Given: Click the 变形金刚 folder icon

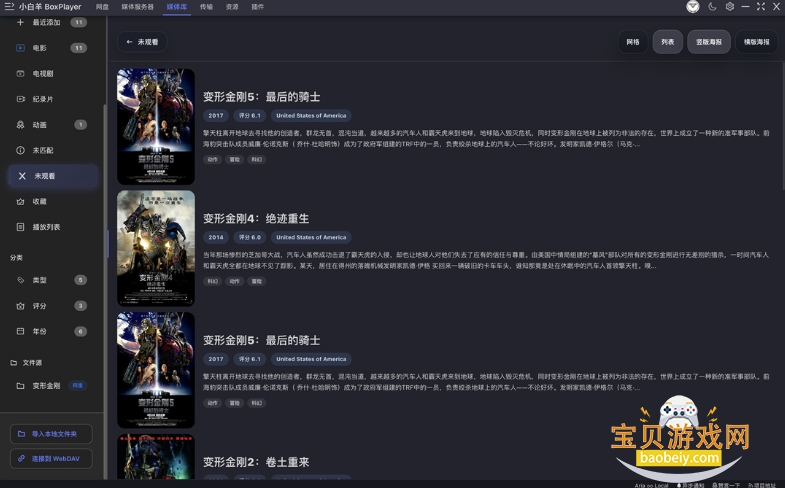Looking at the screenshot, I should [20, 386].
